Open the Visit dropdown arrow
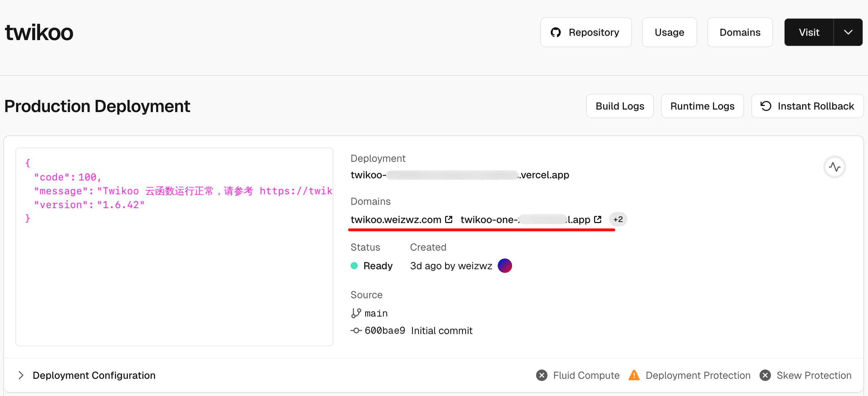Image resolution: width=868 pixels, height=396 pixels. (x=848, y=33)
